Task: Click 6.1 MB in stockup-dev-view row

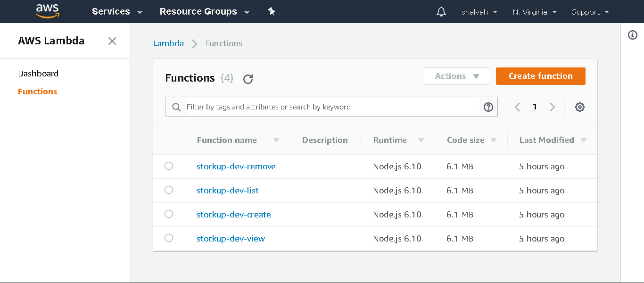Action: tap(460, 239)
